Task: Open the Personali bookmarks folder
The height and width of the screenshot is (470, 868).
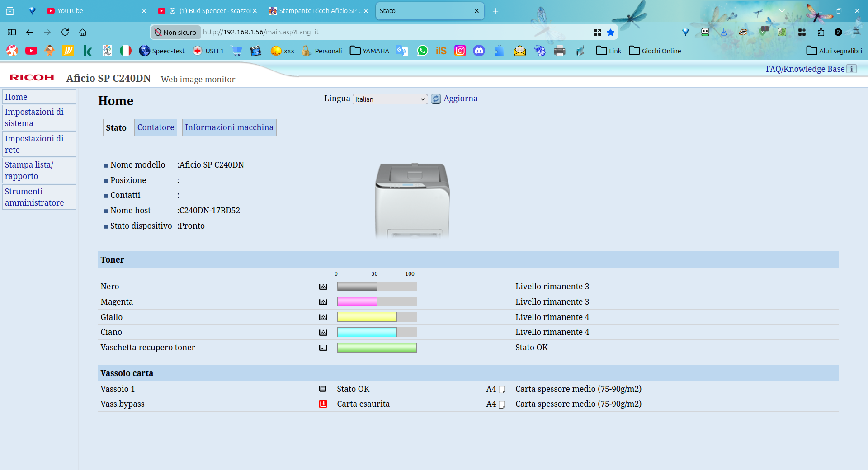Action: pos(322,51)
